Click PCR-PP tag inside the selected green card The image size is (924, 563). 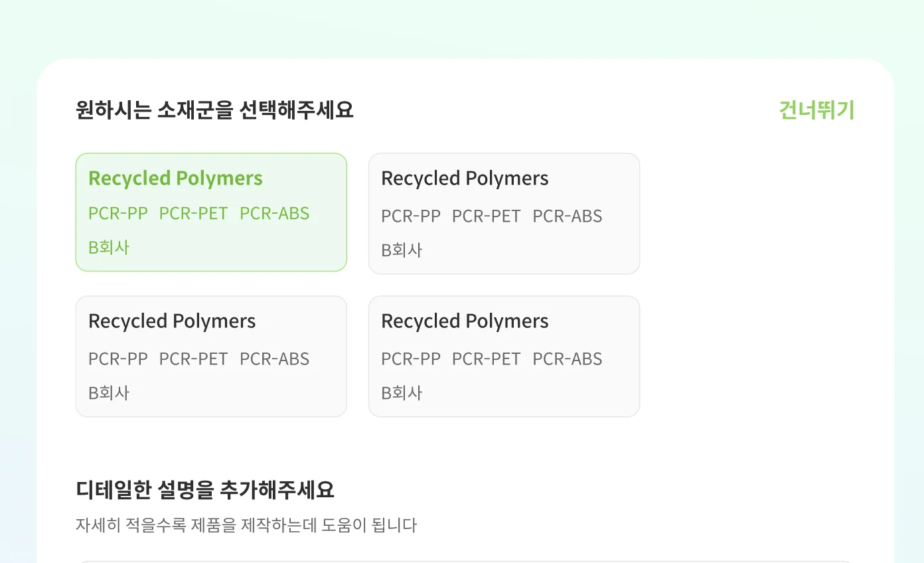(x=118, y=214)
